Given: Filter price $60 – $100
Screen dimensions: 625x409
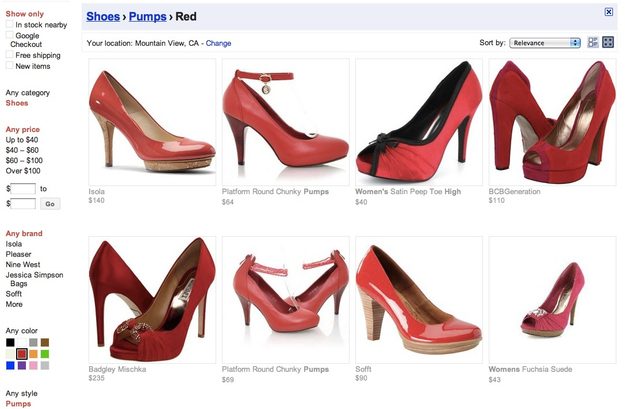Looking at the screenshot, I should coord(24,161).
